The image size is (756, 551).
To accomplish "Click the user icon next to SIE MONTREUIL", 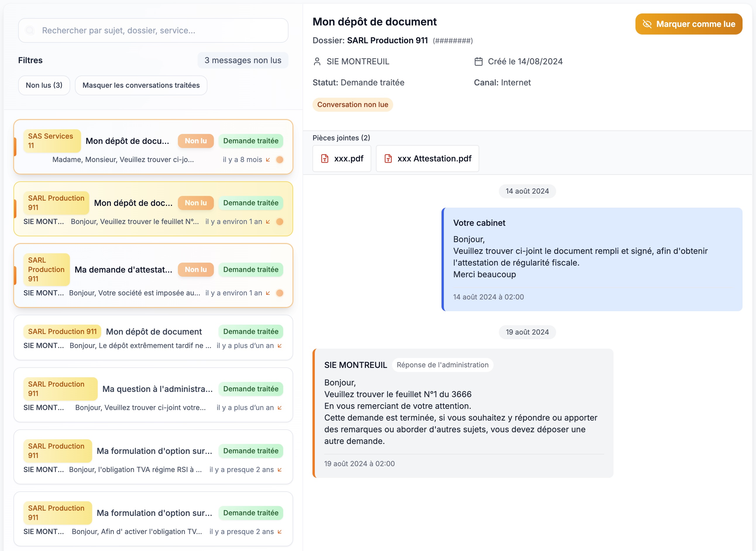I will coord(317,61).
